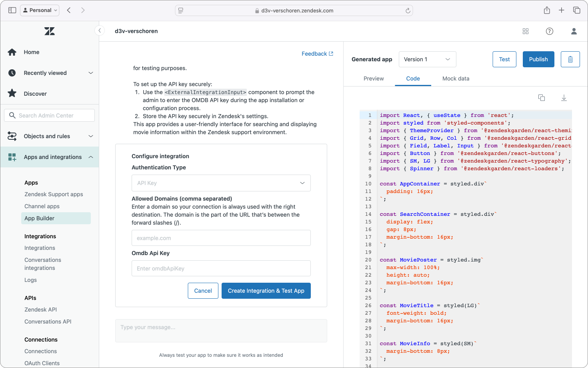Select App Builder in sidebar
This screenshot has height=368, width=588.
56,218
